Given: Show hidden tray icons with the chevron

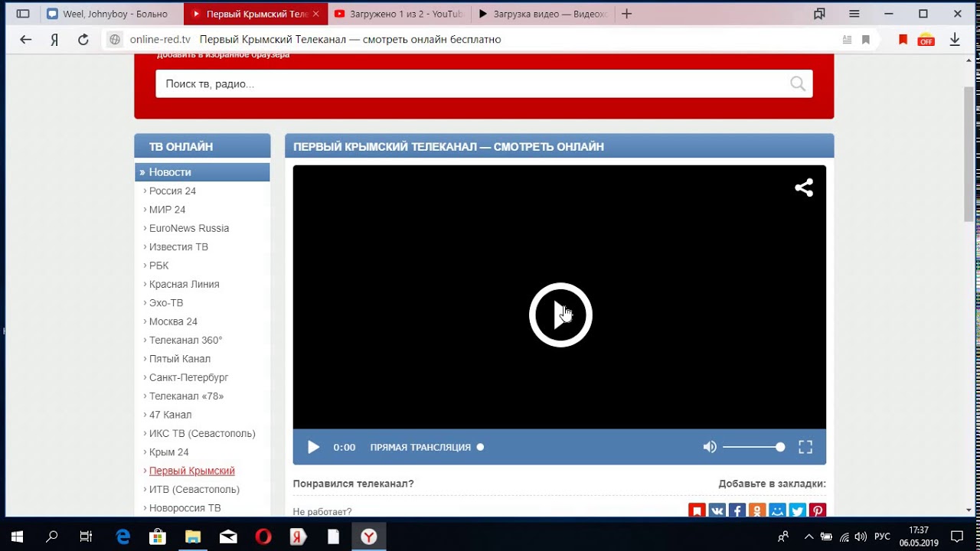Looking at the screenshot, I should (x=808, y=536).
